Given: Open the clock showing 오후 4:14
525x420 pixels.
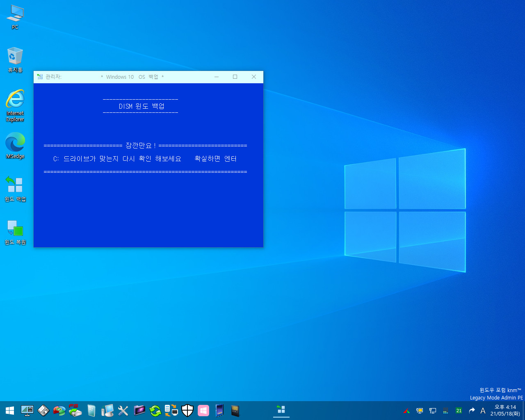Looking at the screenshot, I should click(x=505, y=411).
